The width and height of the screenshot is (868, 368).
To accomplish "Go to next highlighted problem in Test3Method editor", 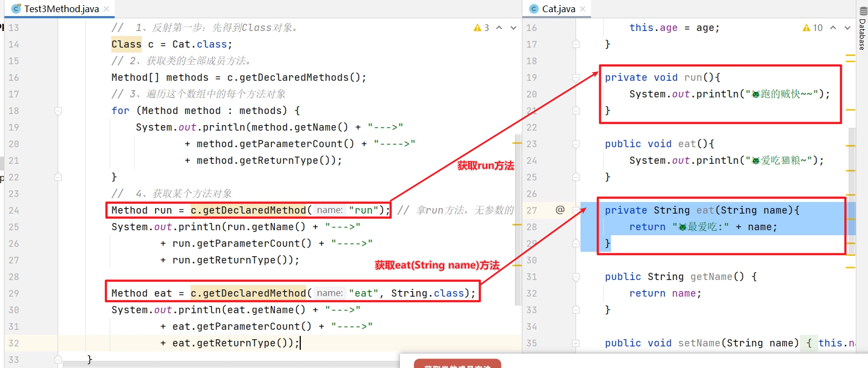I will 512,28.
